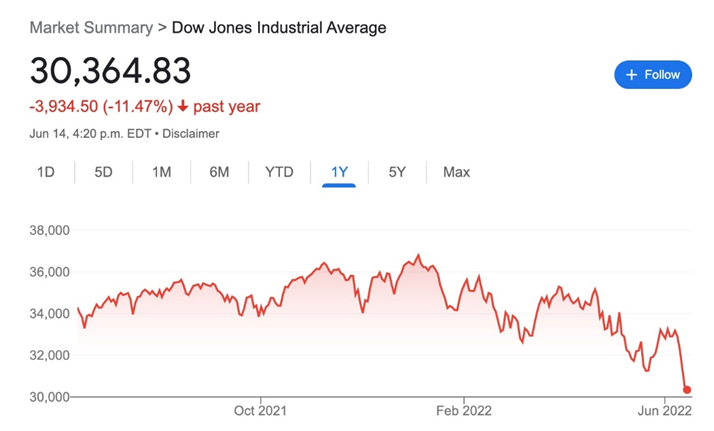
Task: Switch to the 6M range tab
Action: pos(219,172)
